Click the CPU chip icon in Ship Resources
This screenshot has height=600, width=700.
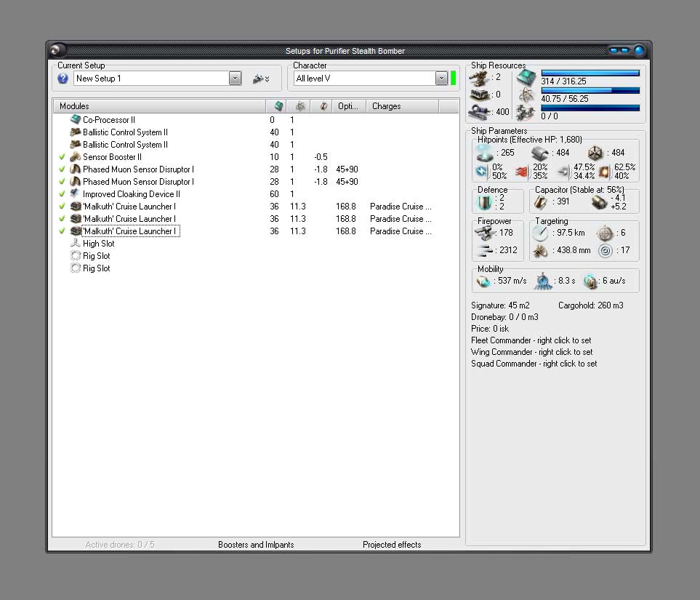pyautogui.click(x=527, y=78)
